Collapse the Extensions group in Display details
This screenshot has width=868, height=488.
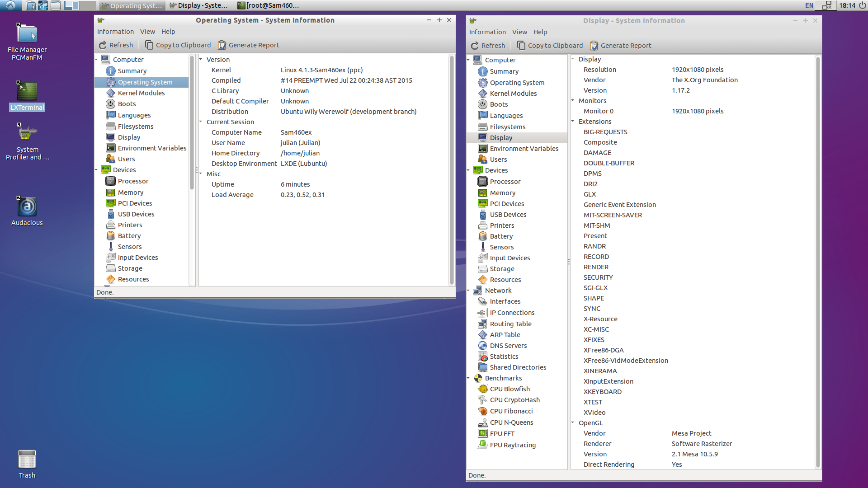(x=573, y=122)
